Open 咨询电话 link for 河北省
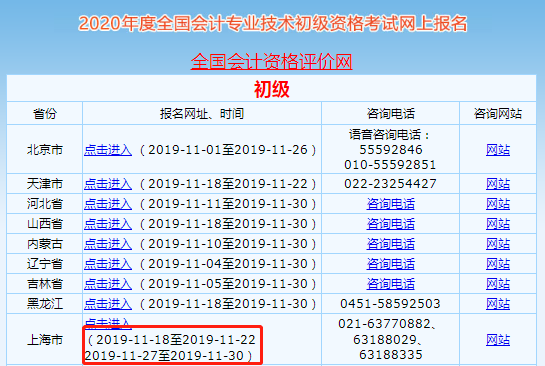This screenshot has height=366, width=545. (391, 204)
